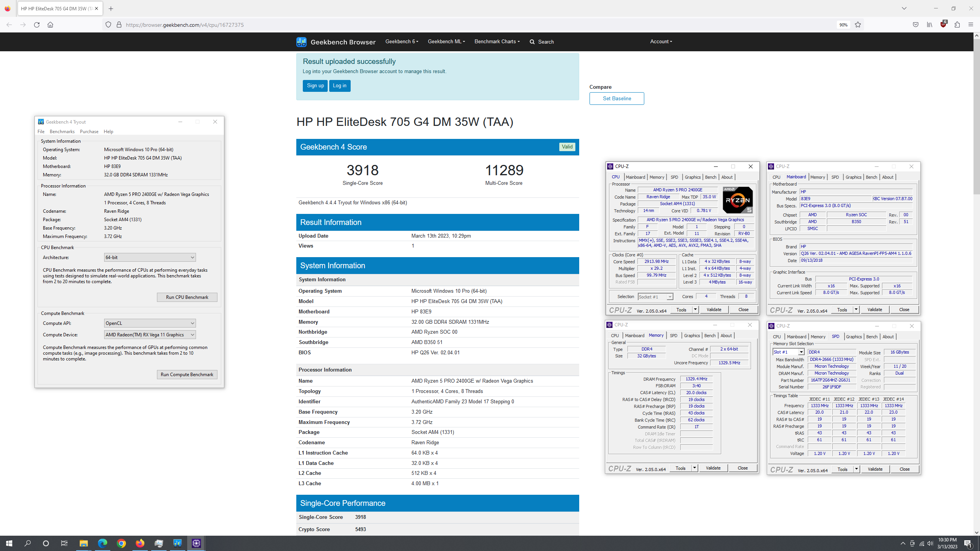Click the site security shield icon
Viewport: 980px width, 551px height.
click(108, 25)
